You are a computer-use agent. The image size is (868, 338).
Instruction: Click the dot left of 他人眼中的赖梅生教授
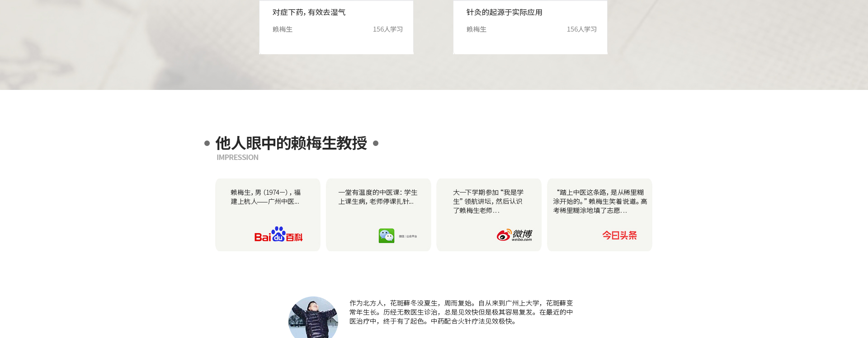pyautogui.click(x=207, y=143)
